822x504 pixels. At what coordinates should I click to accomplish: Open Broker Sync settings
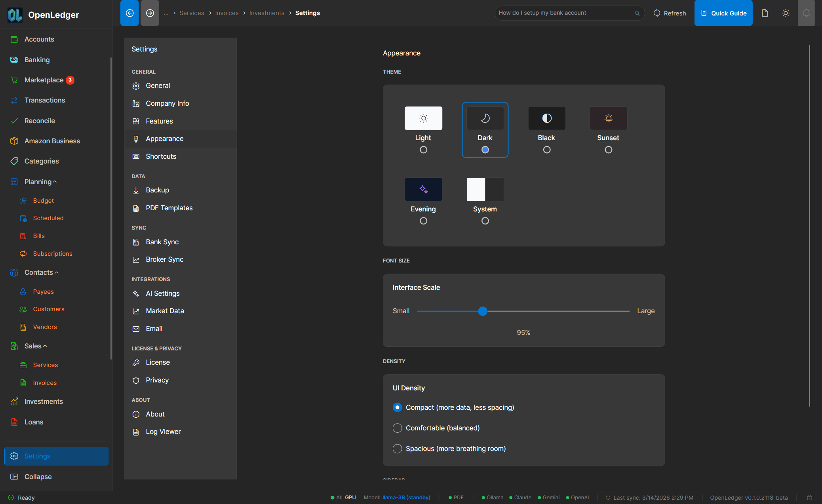[x=164, y=259]
